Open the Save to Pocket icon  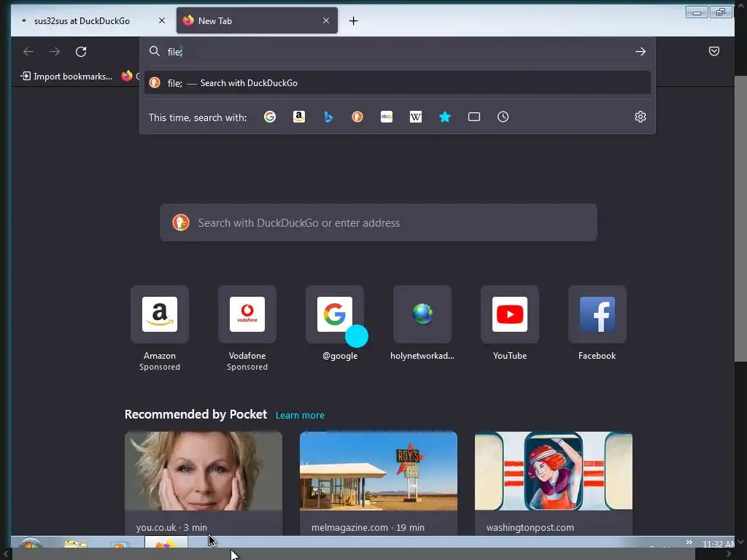pyautogui.click(x=713, y=52)
